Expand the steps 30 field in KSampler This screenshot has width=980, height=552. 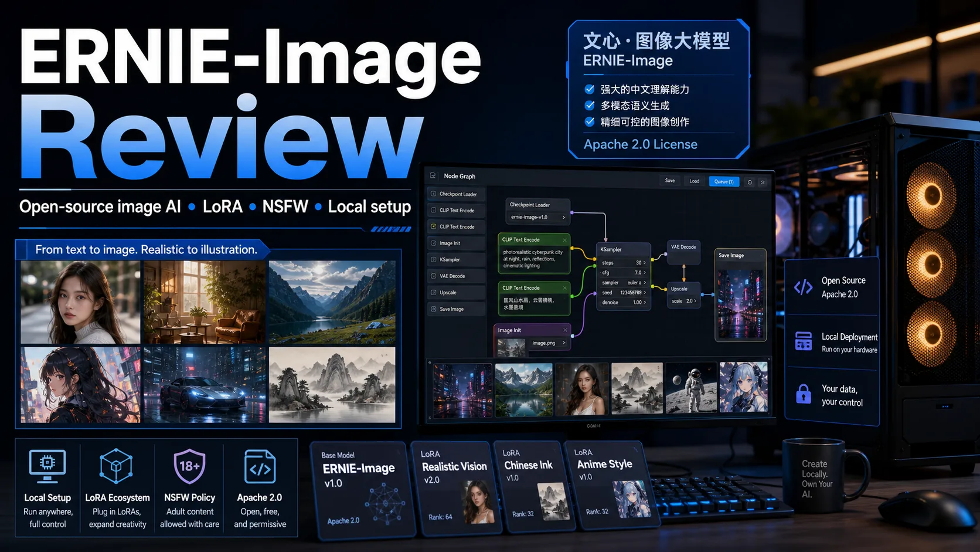point(624,263)
